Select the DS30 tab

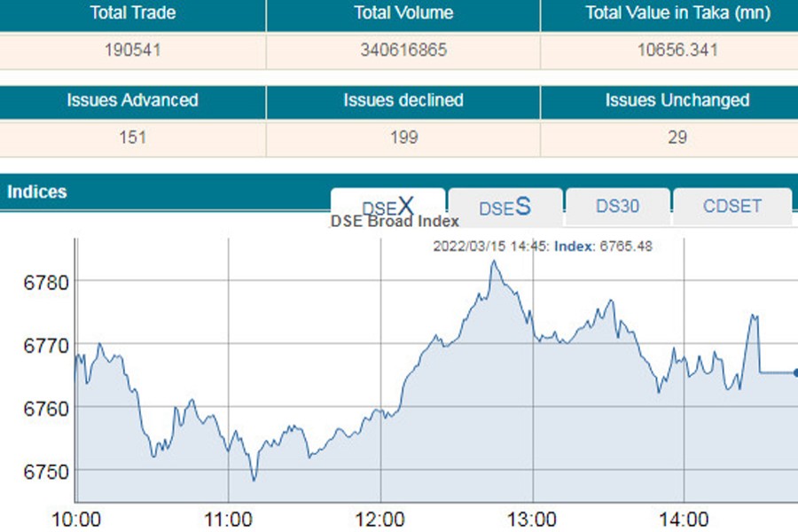[617, 207]
